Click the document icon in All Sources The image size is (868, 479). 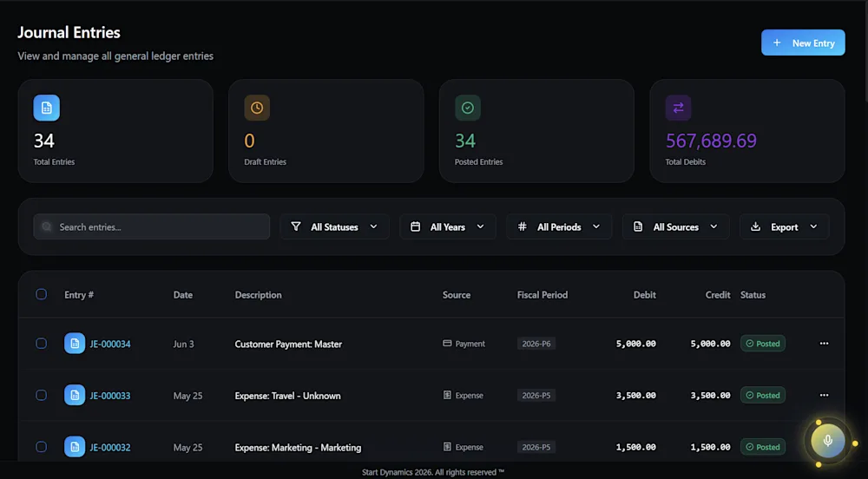coord(638,226)
